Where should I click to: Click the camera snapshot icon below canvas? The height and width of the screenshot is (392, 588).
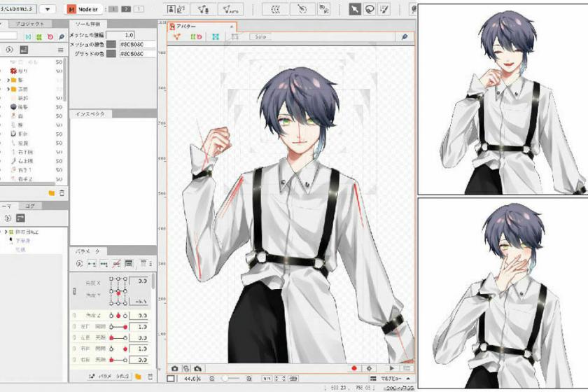(174, 368)
